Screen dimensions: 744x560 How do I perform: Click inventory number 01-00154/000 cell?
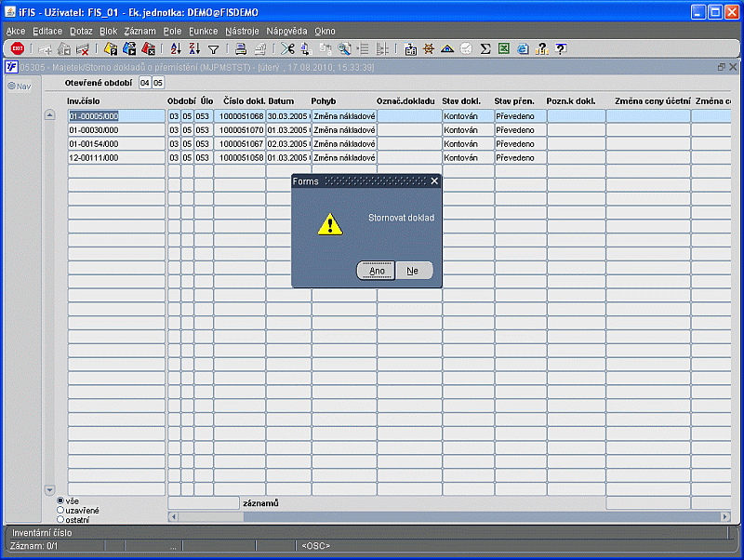coord(117,144)
